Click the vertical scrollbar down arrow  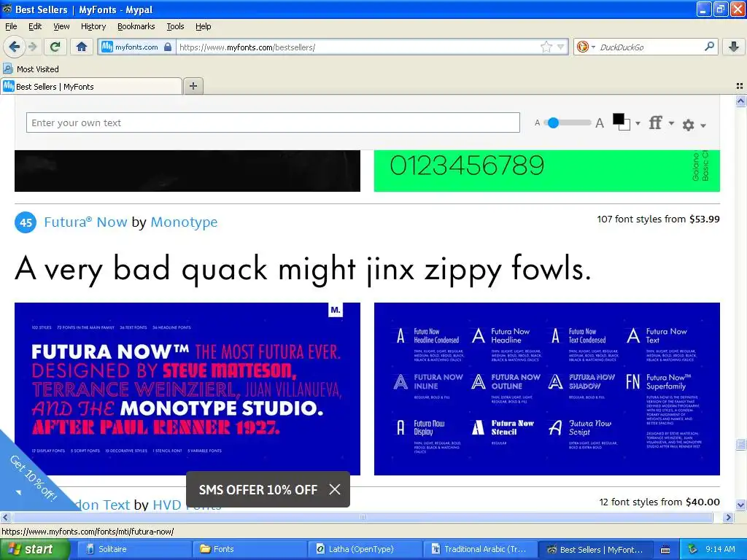coord(740,505)
